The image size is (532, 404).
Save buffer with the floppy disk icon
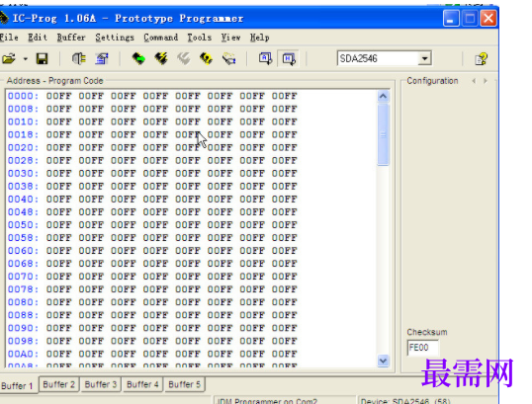point(43,59)
